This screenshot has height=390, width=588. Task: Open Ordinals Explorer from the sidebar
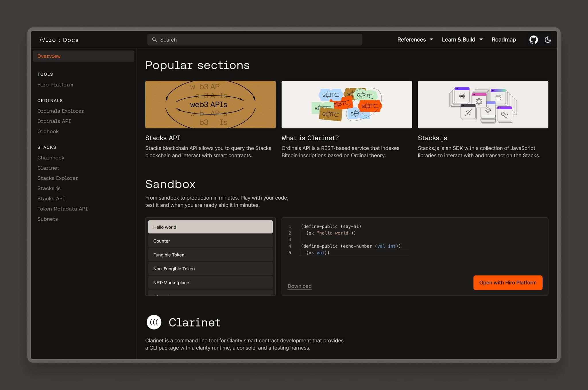(61, 111)
